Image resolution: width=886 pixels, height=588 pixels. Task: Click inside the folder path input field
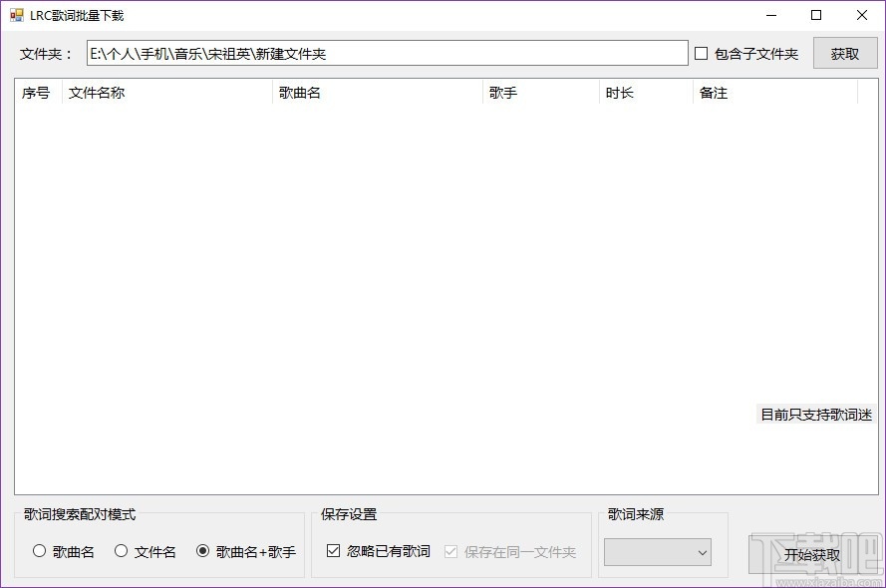pos(386,53)
